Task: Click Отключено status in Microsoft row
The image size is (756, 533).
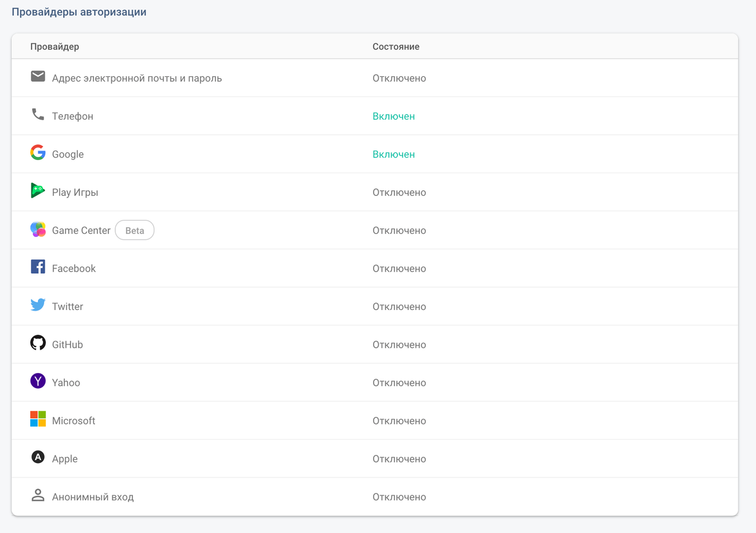Action: tap(399, 421)
